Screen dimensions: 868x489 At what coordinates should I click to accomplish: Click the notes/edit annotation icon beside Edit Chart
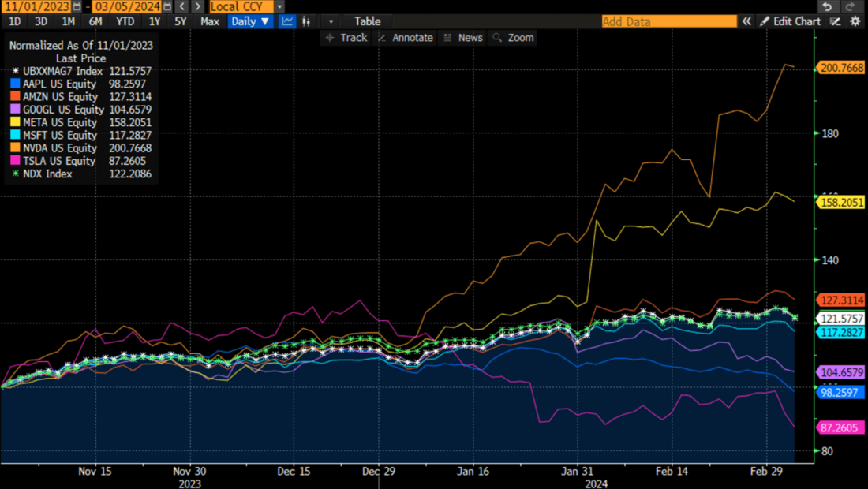point(834,21)
